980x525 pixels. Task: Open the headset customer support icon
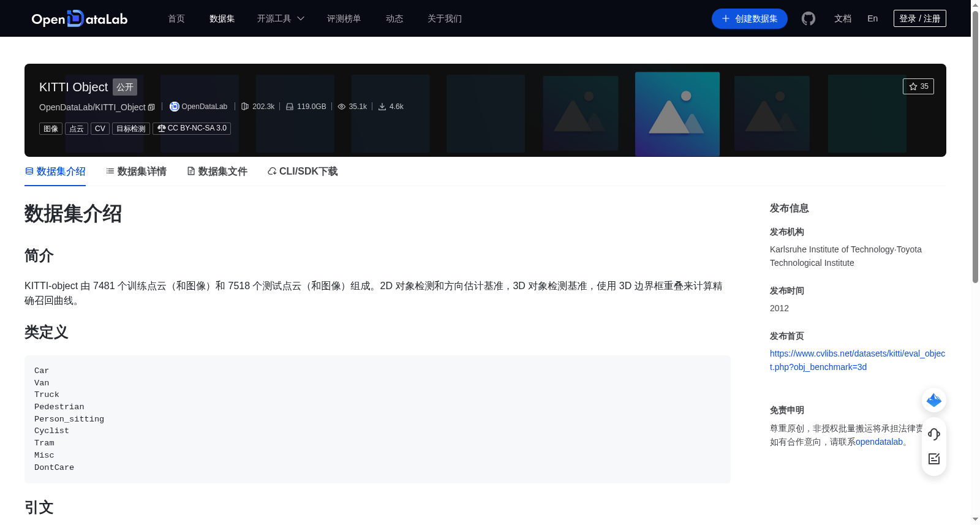tap(934, 434)
